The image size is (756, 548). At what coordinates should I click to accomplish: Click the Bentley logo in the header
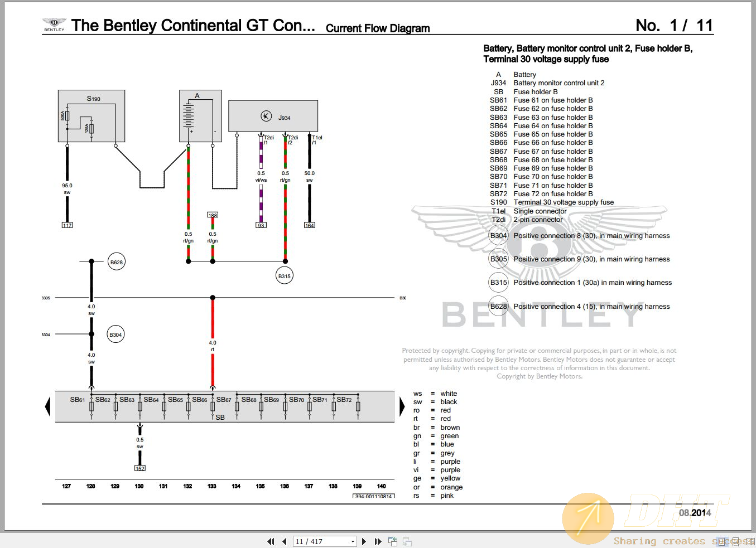[54, 25]
